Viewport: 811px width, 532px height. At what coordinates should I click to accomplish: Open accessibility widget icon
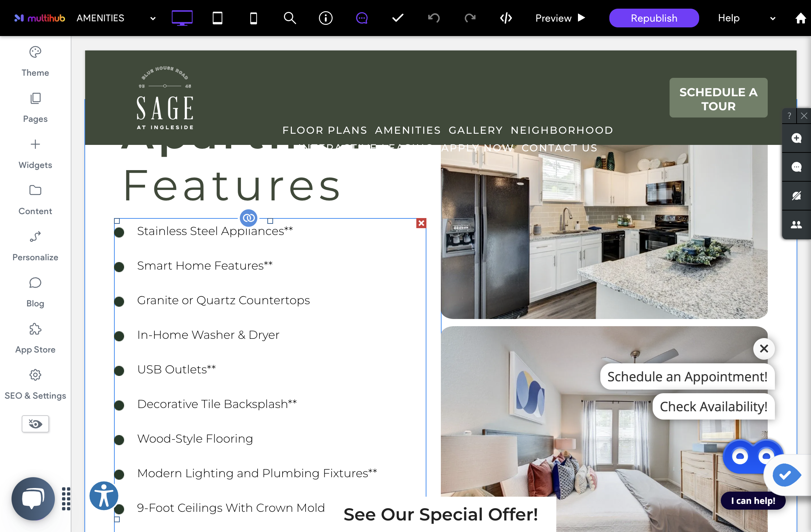[104, 496]
